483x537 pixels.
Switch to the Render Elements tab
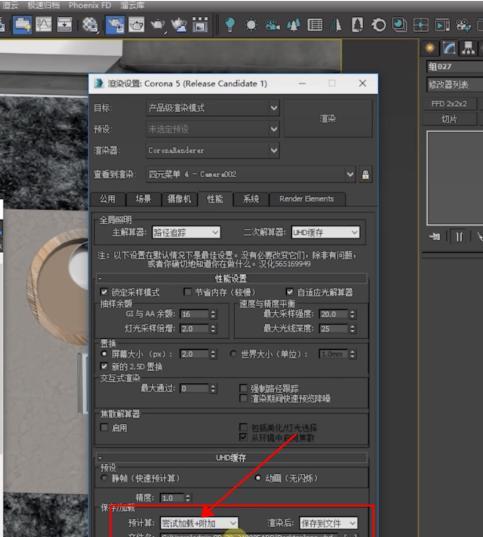307,199
